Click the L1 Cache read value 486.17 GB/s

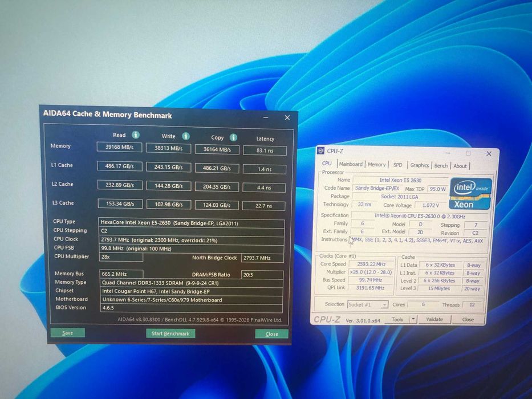tap(119, 166)
